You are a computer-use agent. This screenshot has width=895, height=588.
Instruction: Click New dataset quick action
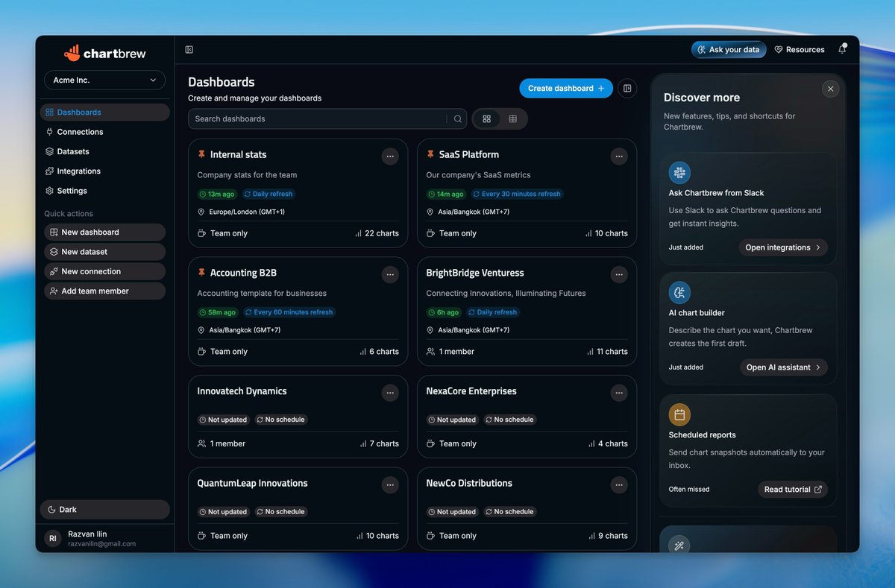(104, 252)
